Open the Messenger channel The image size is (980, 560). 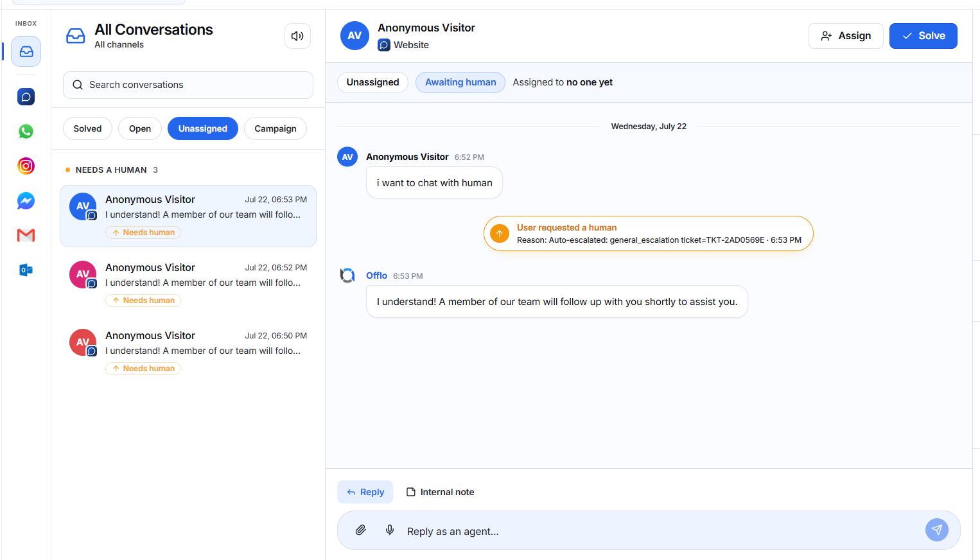pos(26,201)
